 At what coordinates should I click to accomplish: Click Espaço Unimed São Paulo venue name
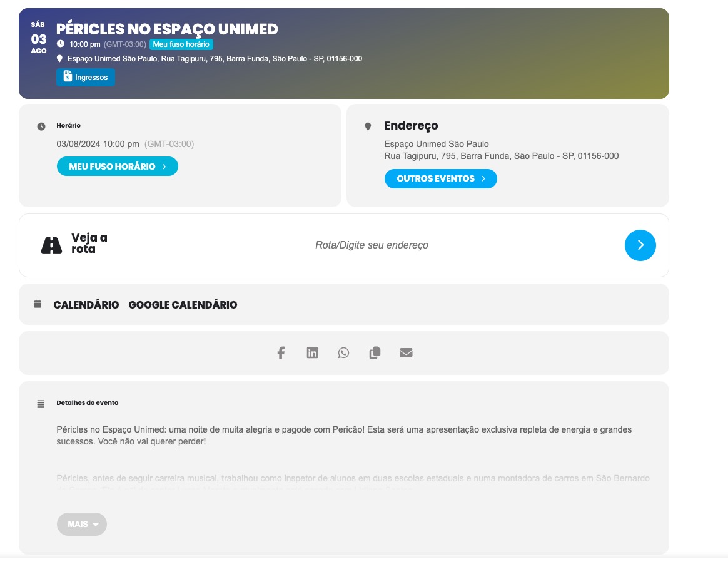437,144
